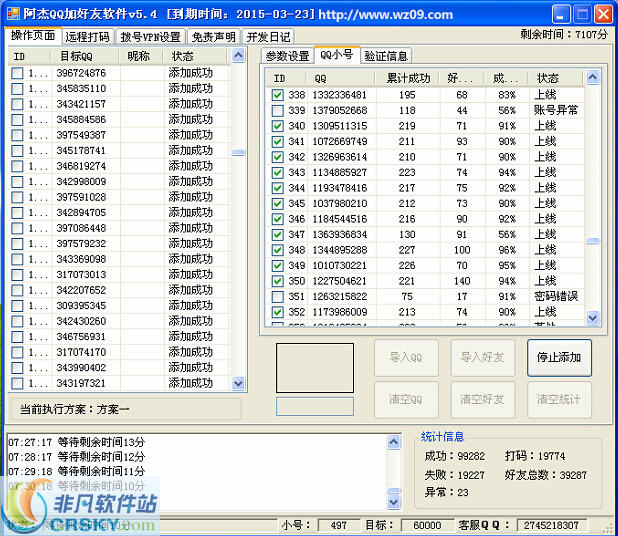Toggle checkbox for row ID 348
The height and width of the screenshot is (536, 618).
pyautogui.click(x=277, y=250)
